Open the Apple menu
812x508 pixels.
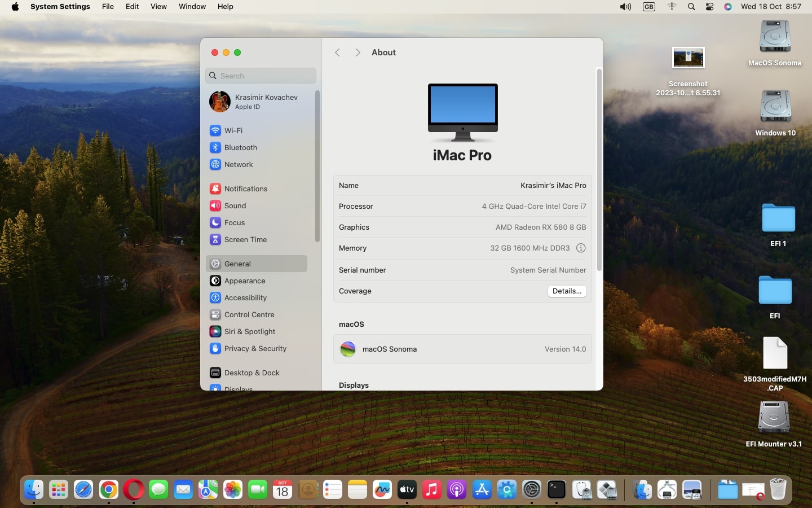(x=15, y=7)
